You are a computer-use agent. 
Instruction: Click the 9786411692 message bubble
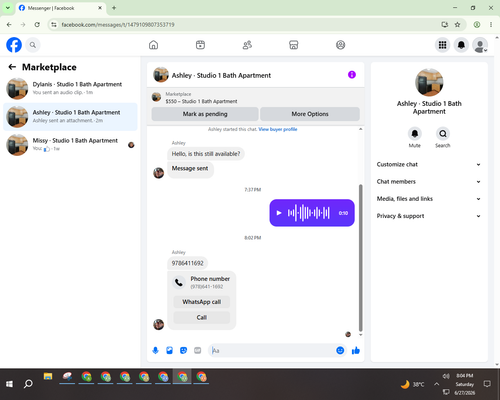[x=187, y=263]
